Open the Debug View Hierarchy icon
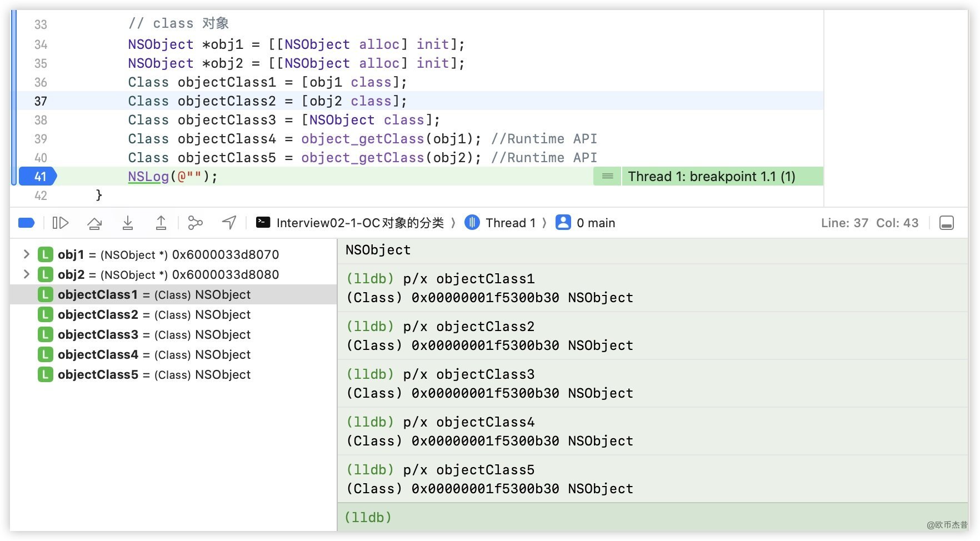Screen dimensions: 980x541 195,223
